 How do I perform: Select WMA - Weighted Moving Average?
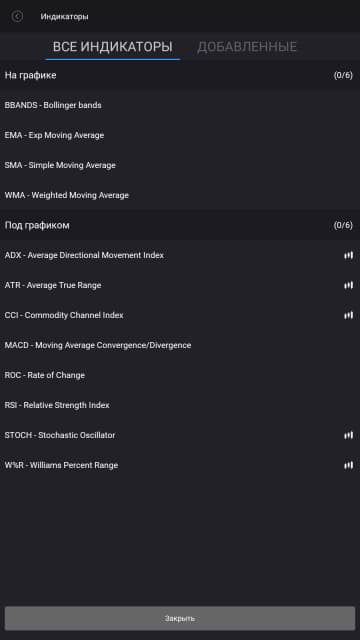(180, 195)
